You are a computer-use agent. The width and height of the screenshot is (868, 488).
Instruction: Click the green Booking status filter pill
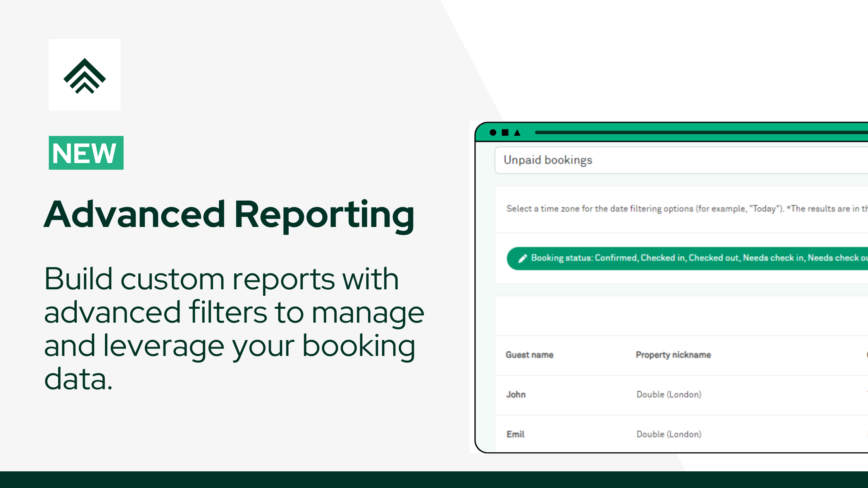pos(686,258)
